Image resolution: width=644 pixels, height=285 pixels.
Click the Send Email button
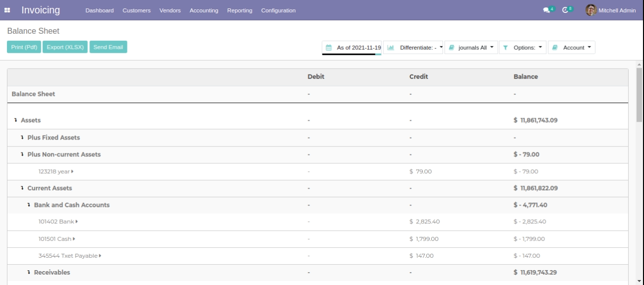click(108, 47)
